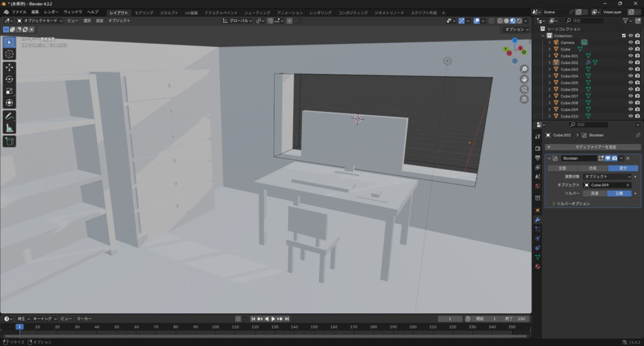Expand the ソルバーオプション section
644x346 pixels.
click(553, 204)
